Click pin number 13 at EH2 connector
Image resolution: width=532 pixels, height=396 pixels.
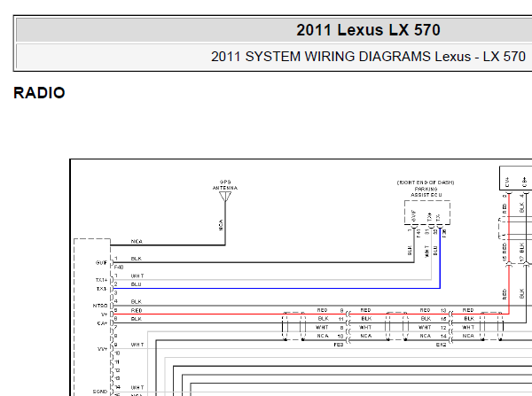pyautogui.click(x=443, y=310)
